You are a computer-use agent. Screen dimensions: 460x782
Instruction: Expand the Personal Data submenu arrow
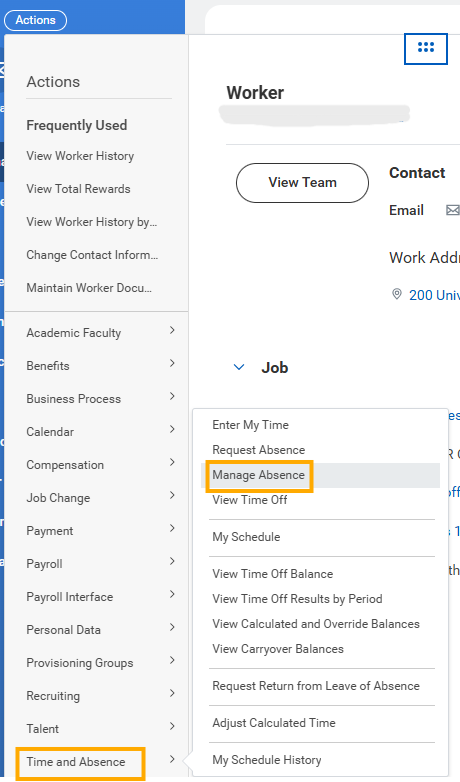tap(172, 627)
